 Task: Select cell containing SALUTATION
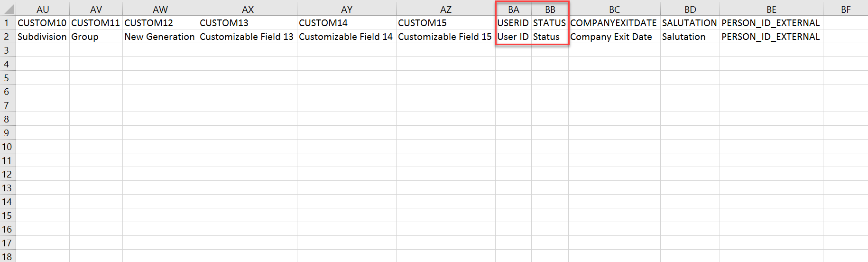pyautogui.click(x=690, y=23)
